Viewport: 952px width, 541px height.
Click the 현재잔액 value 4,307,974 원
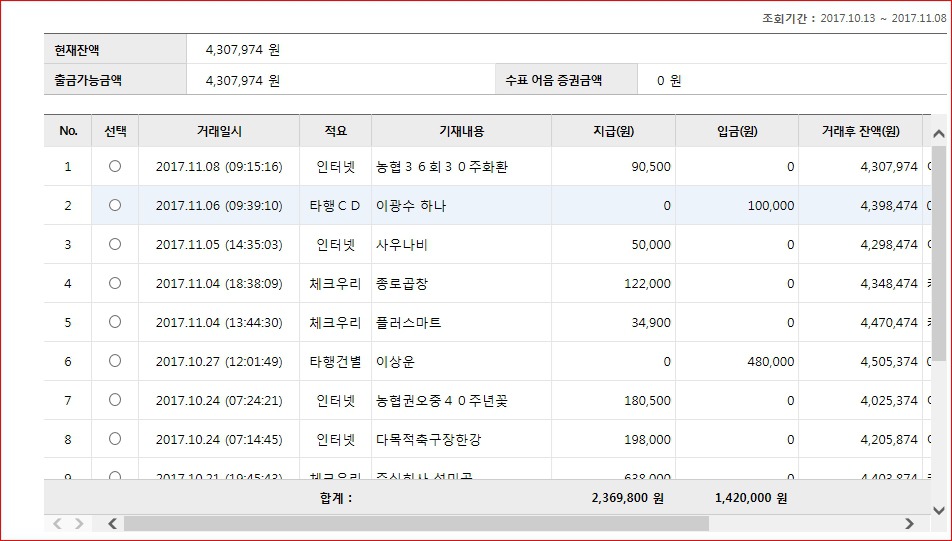pos(243,50)
